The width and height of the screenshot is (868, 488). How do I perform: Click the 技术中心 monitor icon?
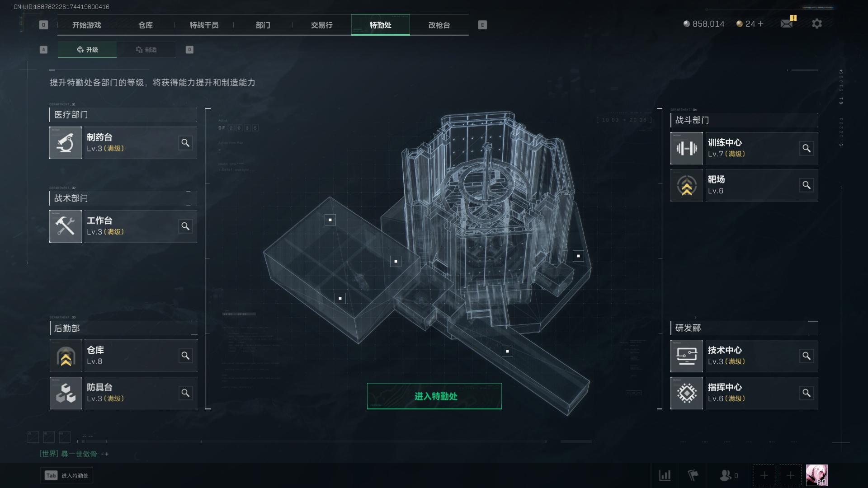click(x=687, y=356)
